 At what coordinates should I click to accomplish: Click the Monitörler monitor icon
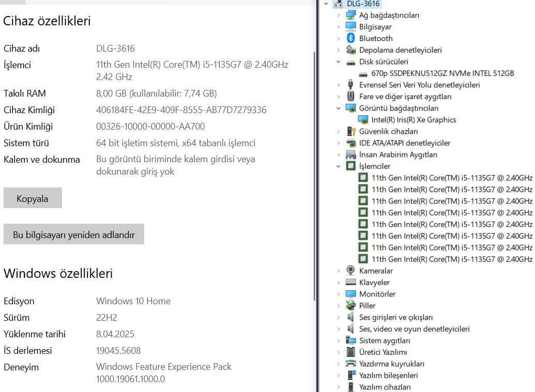351,294
